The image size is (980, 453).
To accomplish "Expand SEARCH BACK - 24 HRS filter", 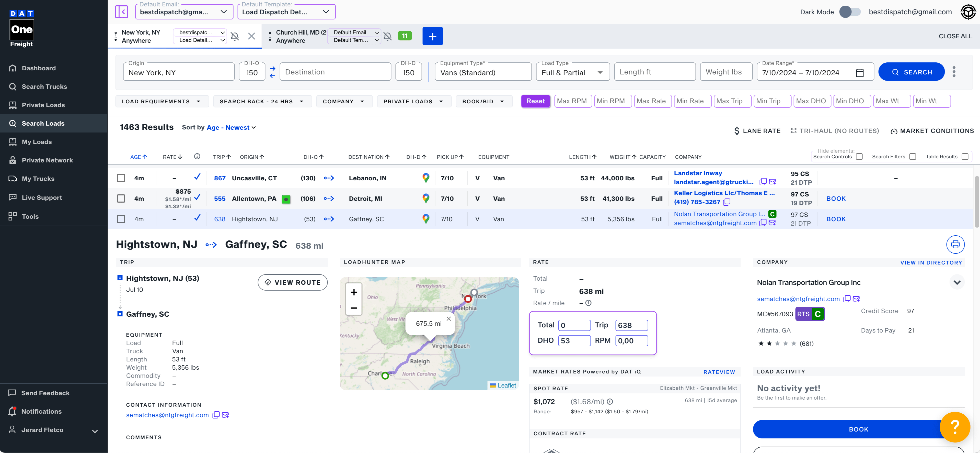I will [x=262, y=101].
